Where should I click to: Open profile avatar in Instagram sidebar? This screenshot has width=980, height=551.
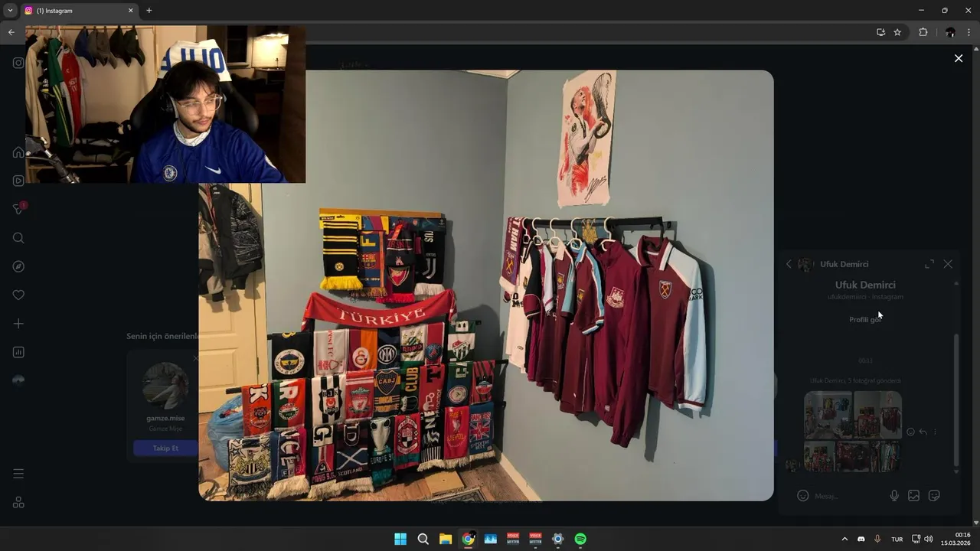[18, 380]
